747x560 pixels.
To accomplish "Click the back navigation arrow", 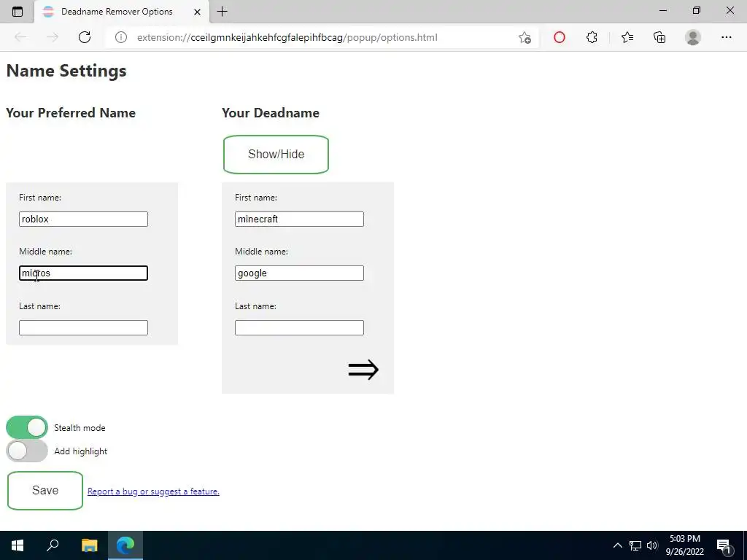I will [x=20, y=37].
